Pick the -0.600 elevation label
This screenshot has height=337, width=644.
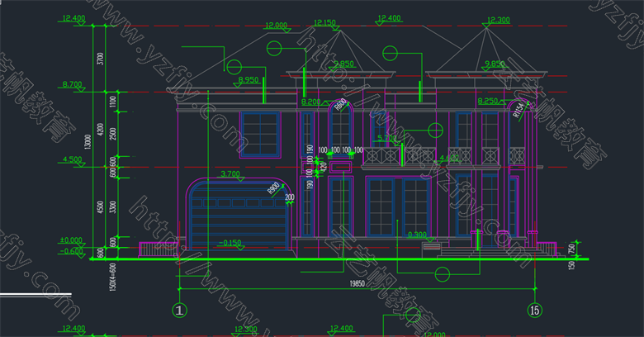click(72, 251)
